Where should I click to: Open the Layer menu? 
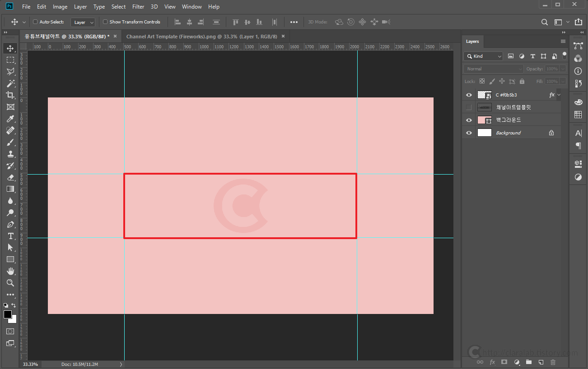click(x=80, y=7)
